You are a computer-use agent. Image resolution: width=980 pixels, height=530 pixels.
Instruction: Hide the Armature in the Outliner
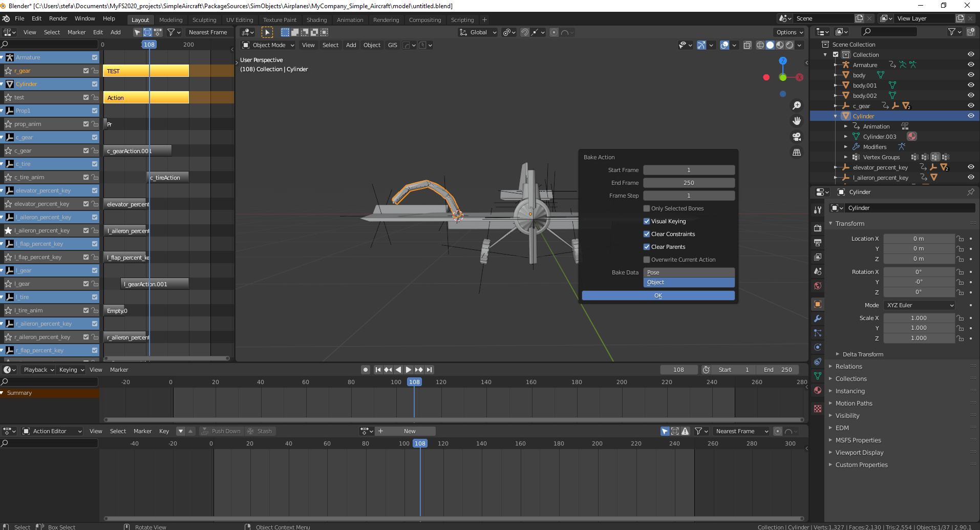pyautogui.click(x=970, y=65)
